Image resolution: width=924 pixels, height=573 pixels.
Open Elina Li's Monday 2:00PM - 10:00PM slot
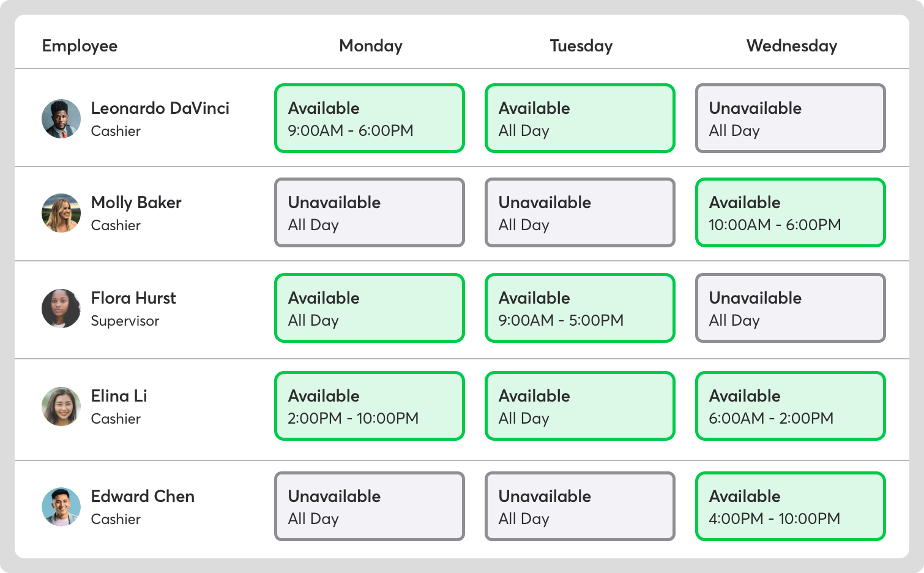[x=370, y=406]
